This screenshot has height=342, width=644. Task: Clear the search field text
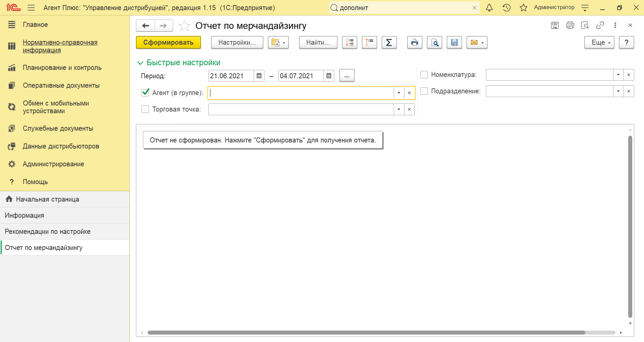[x=475, y=8]
